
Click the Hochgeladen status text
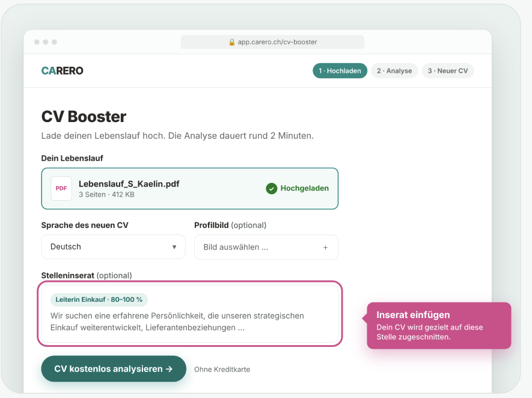(305, 188)
